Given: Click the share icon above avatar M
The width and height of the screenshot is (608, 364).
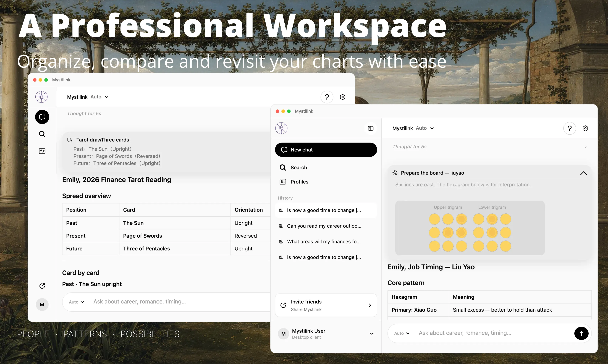Looking at the screenshot, I should point(42,286).
